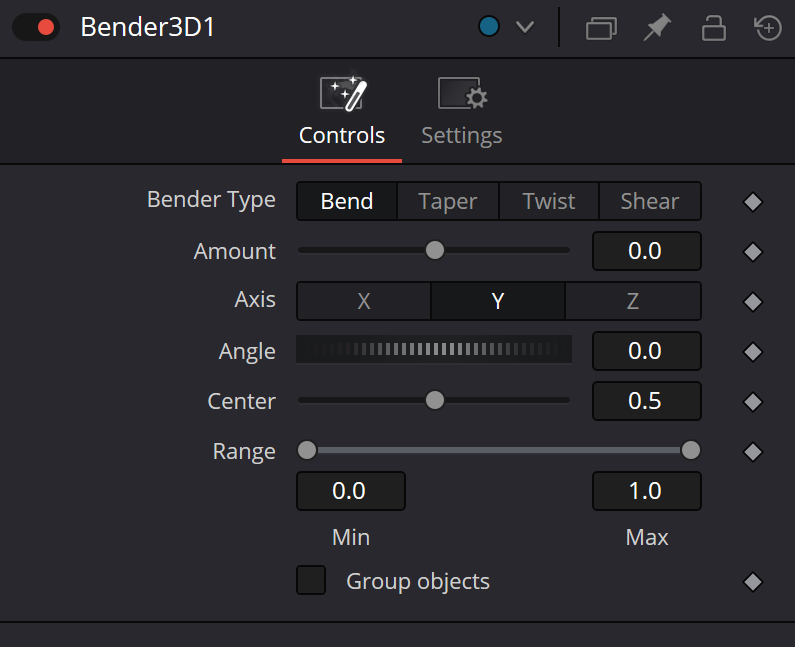Image resolution: width=795 pixels, height=647 pixels.
Task: Select Taper bender type
Action: pos(448,201)
